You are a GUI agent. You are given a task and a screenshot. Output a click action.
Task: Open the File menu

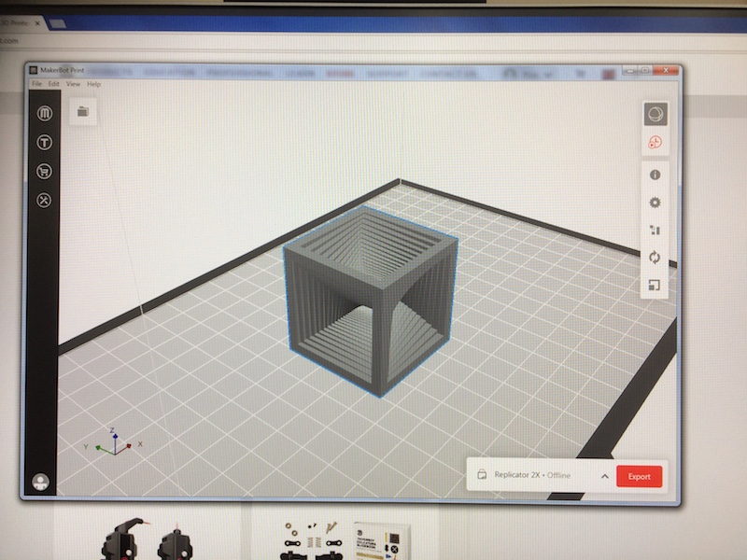pos(36,83)
